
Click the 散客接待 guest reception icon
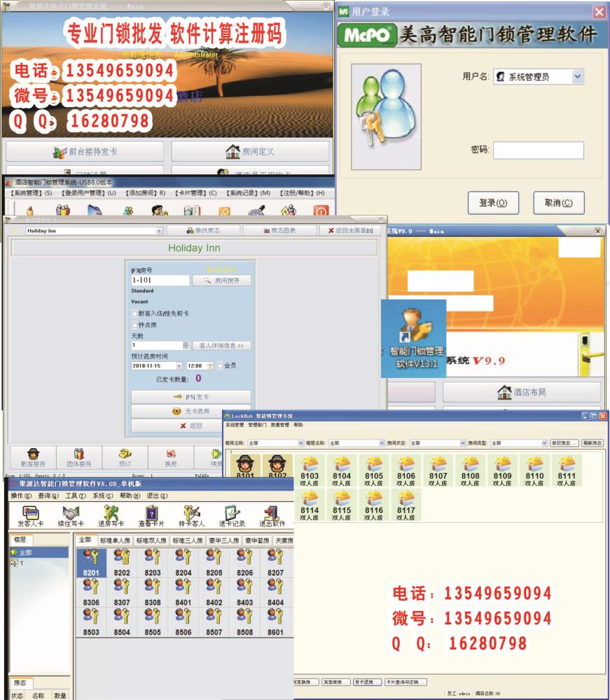pos(33,458)
